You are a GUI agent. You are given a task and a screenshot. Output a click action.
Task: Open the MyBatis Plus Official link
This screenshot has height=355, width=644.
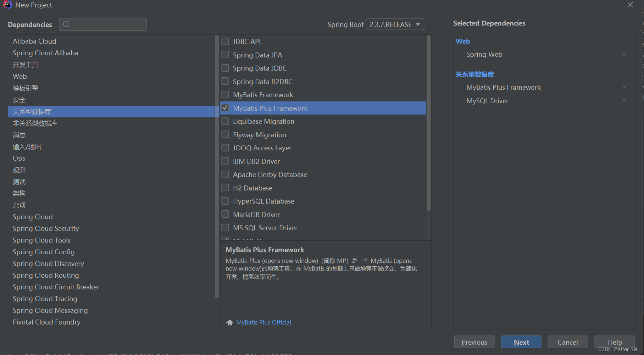point(263,322)
